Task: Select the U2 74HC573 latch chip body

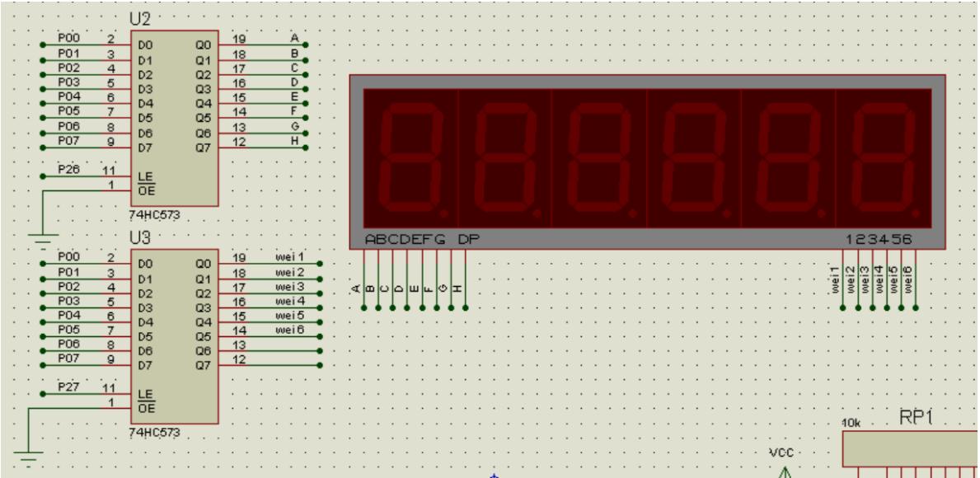Action: pos(175,118)
